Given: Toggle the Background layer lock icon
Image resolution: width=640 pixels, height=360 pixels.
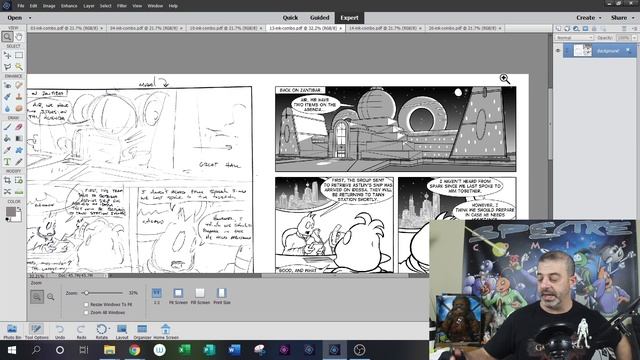Looking at the screenshot, I should (x=628, y=51).
